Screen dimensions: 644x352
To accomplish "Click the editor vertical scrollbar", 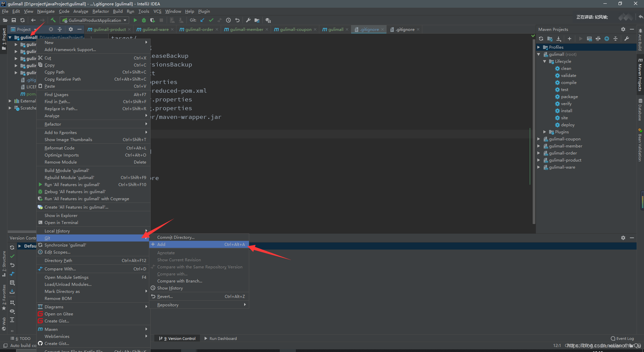I will point(534,131).
